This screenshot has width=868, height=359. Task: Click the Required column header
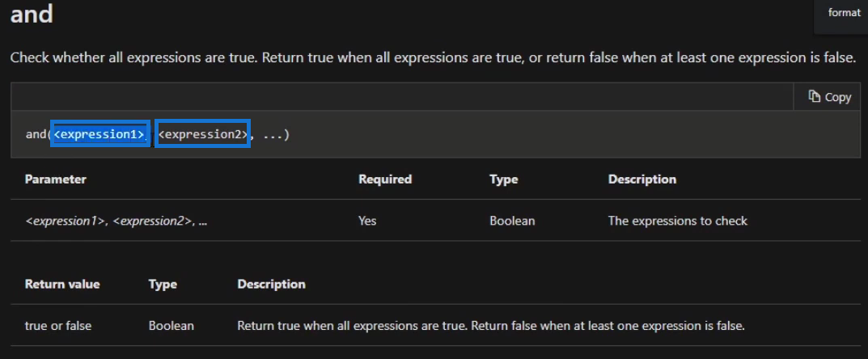(385, 179)
